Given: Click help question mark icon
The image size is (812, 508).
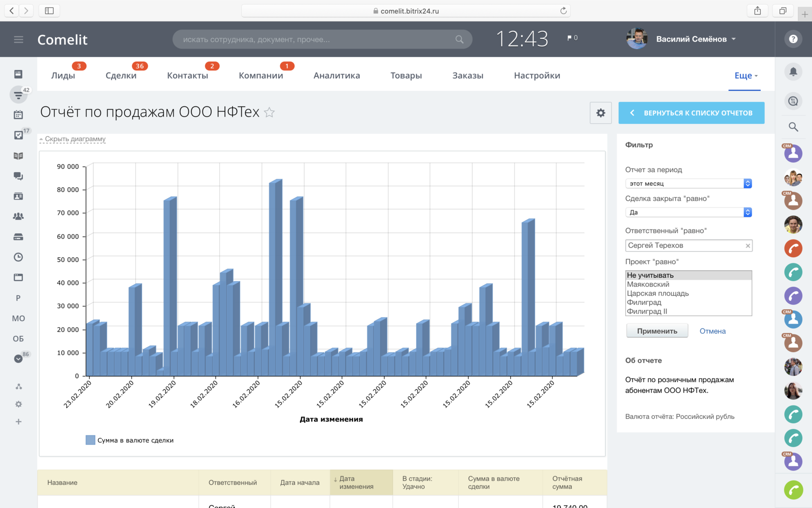Looking at the screenshot, I should [793, 39].
